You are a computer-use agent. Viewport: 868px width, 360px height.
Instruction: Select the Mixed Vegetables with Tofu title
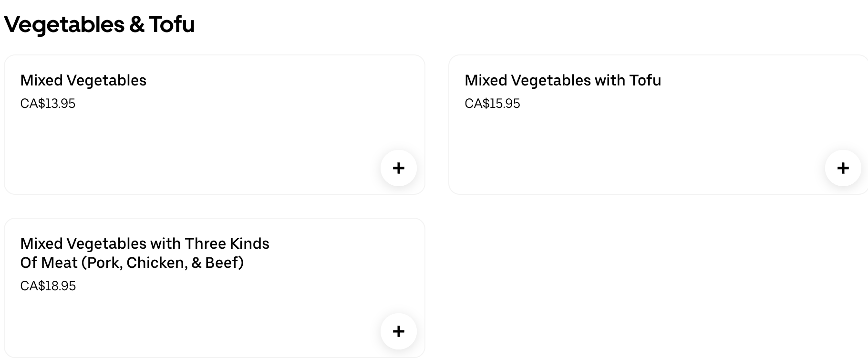(563, 80)
